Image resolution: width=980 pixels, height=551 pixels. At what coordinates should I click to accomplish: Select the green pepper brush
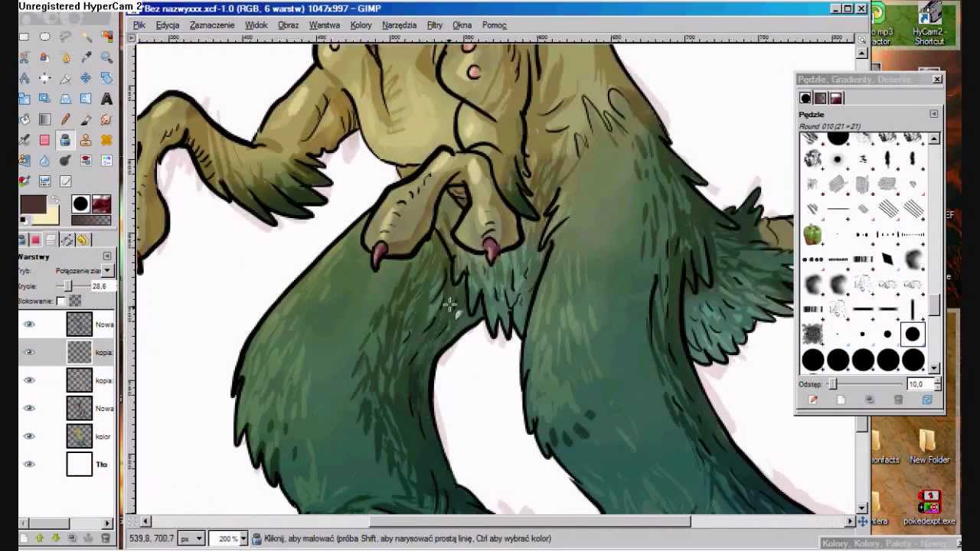pyautogui.click(x=813, y=235)
